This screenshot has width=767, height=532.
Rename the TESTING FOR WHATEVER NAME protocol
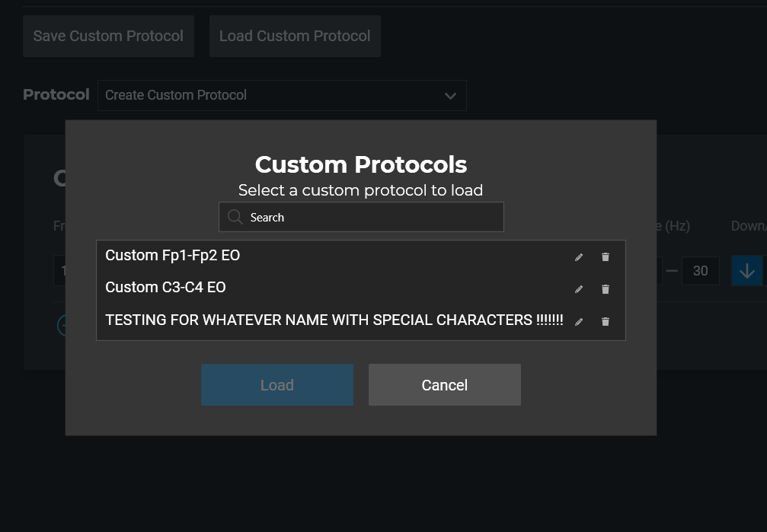pyautogui.click(x=579, y=322)
